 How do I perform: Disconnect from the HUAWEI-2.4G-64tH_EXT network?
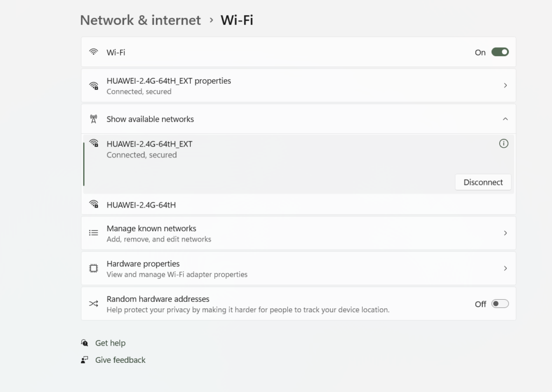tap(483, 182)
